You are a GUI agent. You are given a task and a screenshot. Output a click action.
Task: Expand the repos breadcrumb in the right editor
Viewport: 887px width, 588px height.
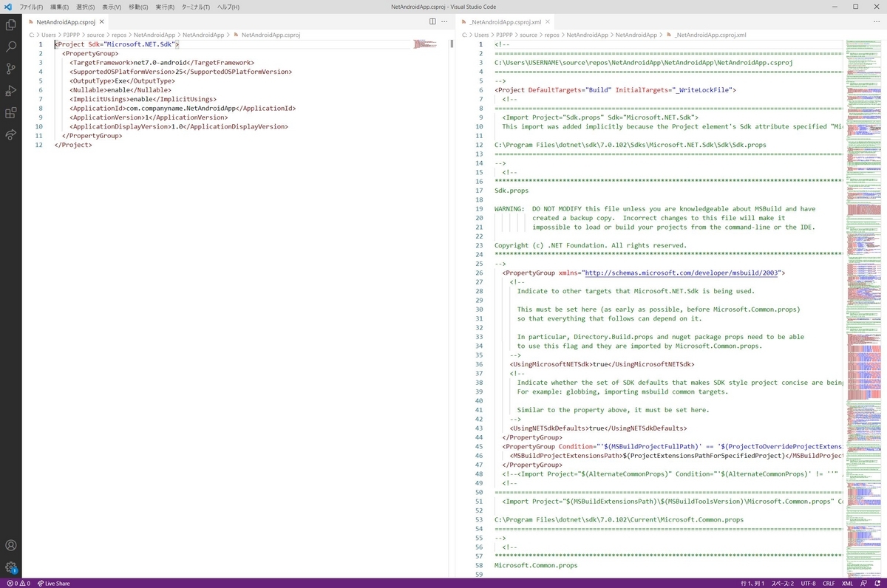click(552, 35)
